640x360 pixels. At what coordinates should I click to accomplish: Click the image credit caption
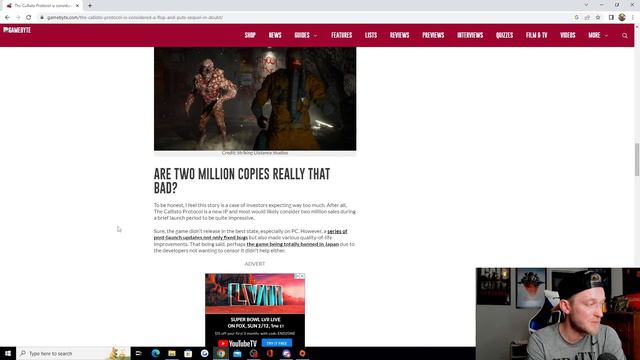255,153
